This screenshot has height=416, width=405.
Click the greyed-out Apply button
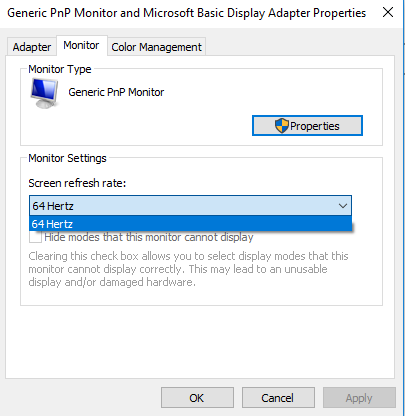pyautogui.click(x=359, y=398)
